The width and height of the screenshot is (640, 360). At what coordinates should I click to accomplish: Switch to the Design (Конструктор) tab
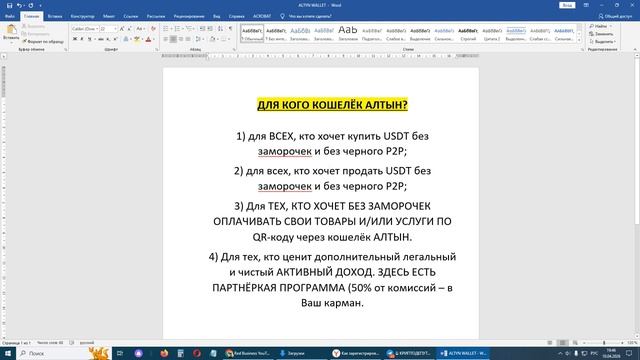pos(82,16)
